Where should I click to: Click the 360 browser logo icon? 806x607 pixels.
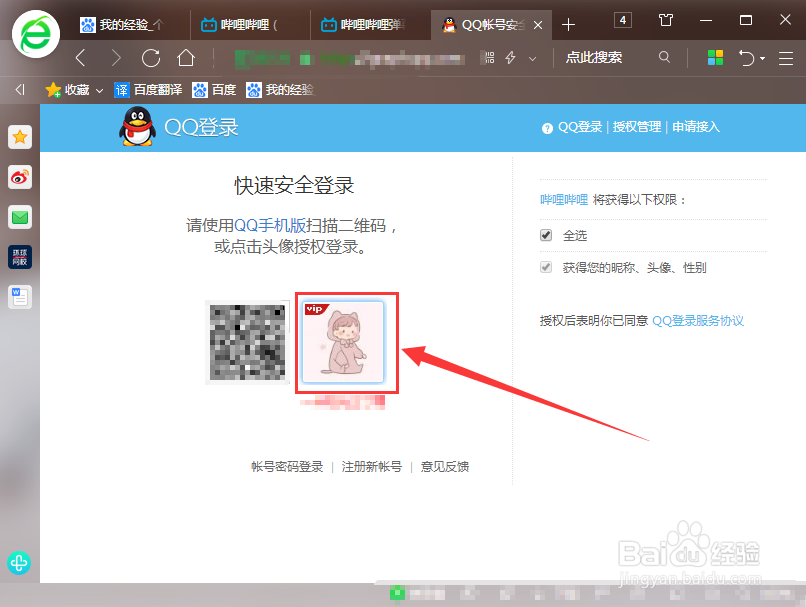click(x=36, y=34)
